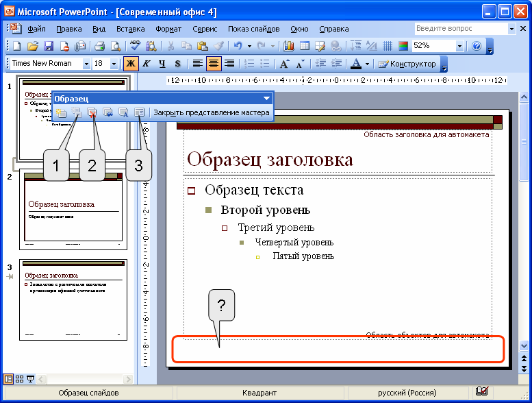Screen dimensions: 532x403
Task: Open the Показ слайдов menu
Action: tap(254, 29)
